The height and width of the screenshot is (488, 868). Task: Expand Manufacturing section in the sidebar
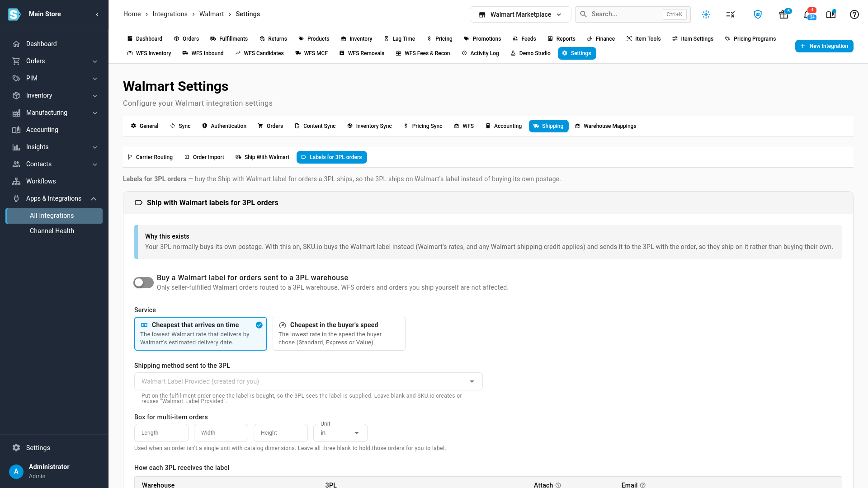[x=54, y=113]
